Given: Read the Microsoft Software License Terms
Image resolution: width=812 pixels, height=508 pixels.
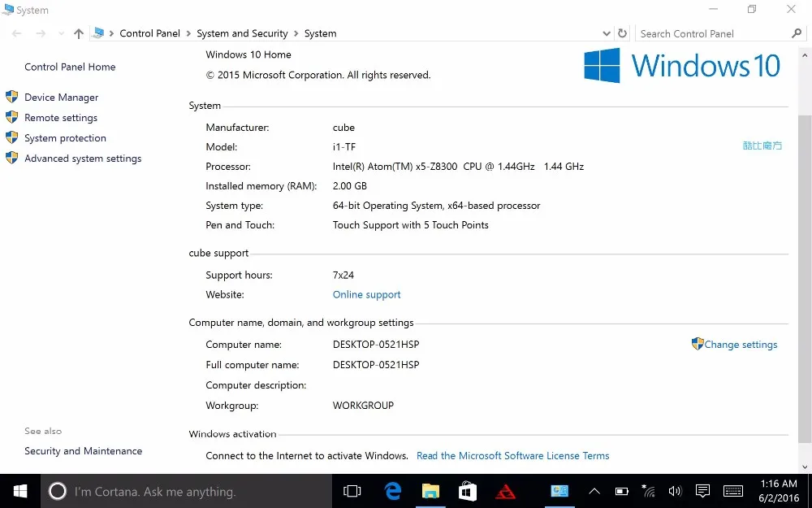Looking at the screenshot, I should (x=512, y=456).
